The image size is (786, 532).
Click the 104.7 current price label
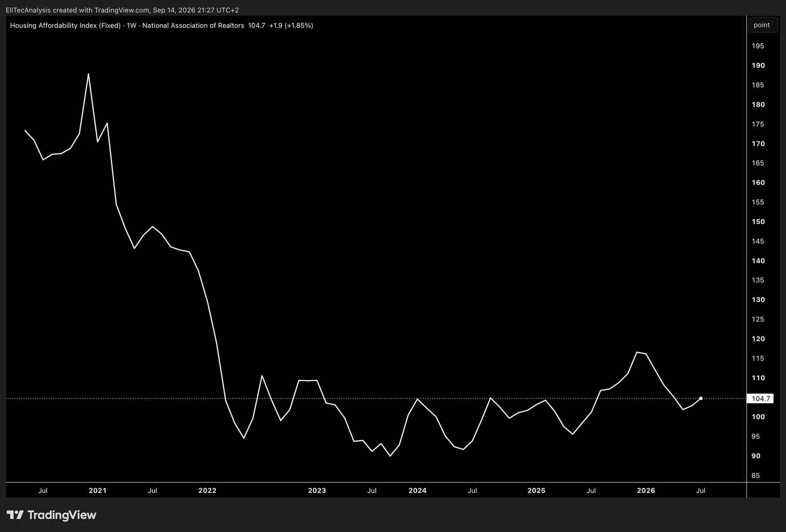pyautogui.click(x=760, y=398)
